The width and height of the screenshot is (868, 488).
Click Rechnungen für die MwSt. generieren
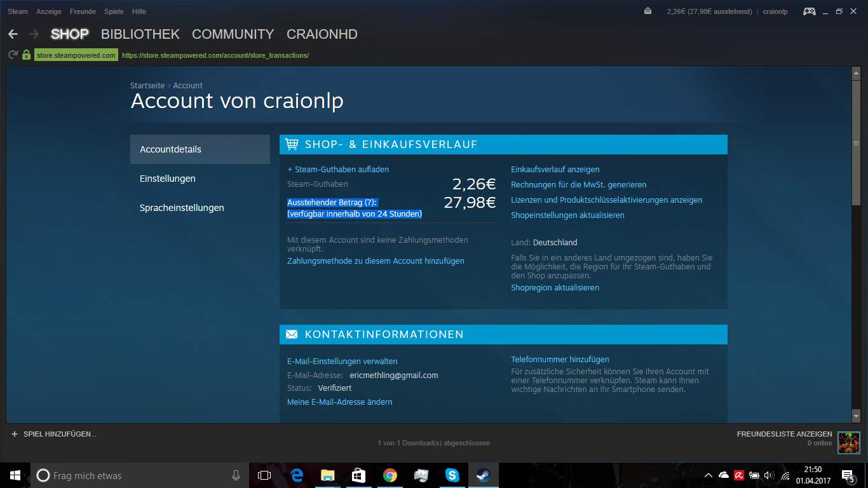tap(579, 184)
